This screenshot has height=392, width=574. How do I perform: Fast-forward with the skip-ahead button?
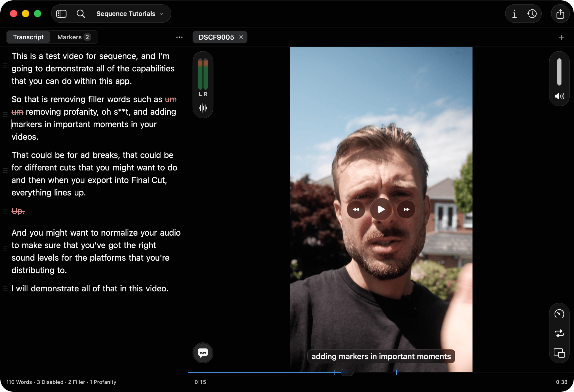coord(406,209)
